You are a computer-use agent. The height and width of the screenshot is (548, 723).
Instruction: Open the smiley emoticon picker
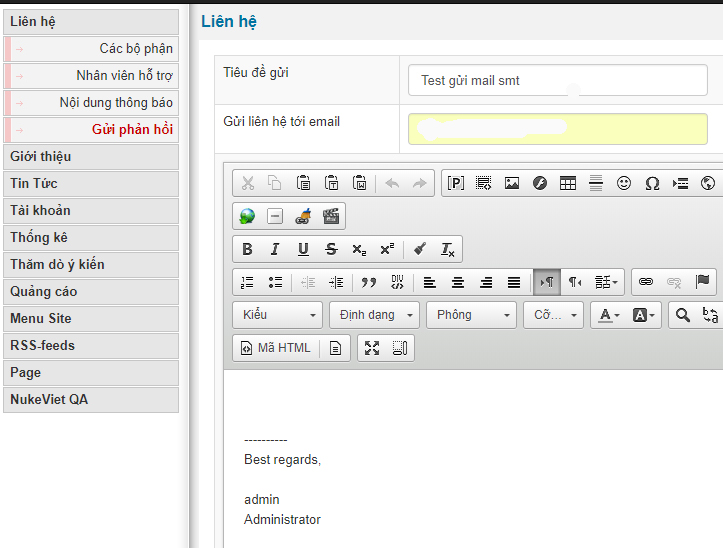(624, 183)
